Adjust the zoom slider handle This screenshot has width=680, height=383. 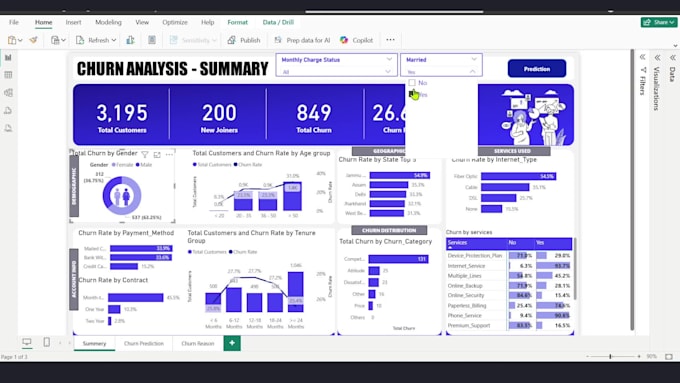[610, 356]
